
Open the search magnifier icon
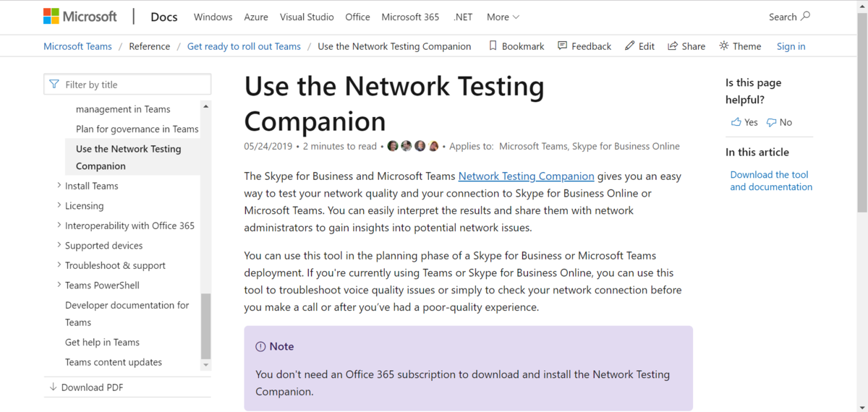(x=806, y=16)
